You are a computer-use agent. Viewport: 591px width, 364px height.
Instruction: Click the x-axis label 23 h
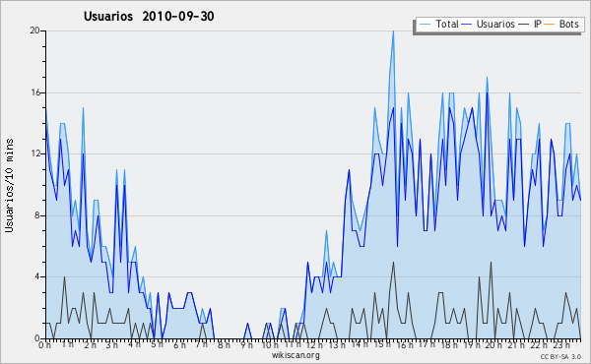[x=561, y=344]
